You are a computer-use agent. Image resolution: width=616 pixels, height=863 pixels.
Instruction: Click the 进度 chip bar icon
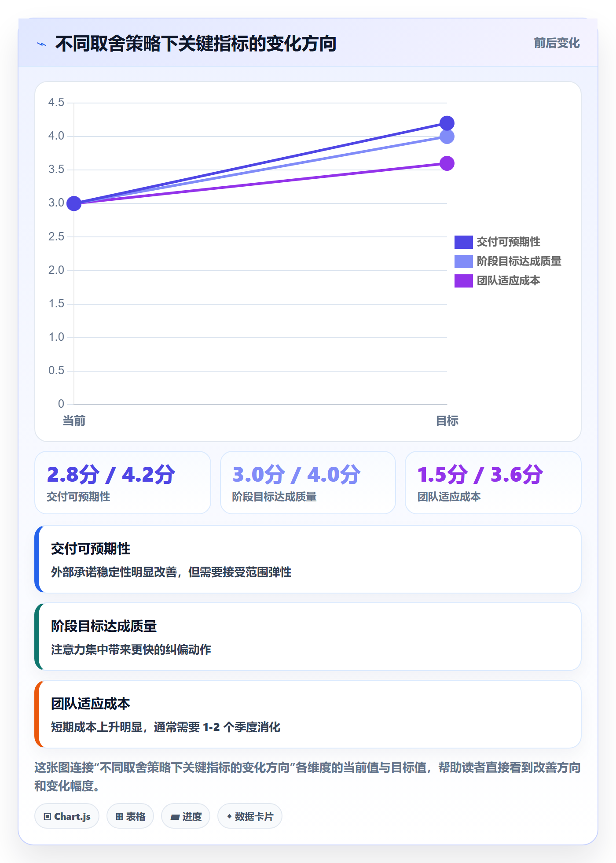coord(175,817)
